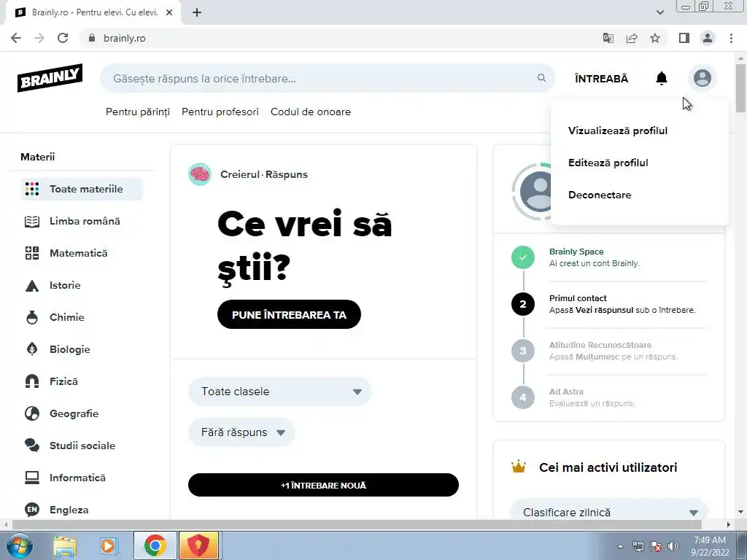Click the Toate materiile colored dots icon

click(x=32, y=189)
